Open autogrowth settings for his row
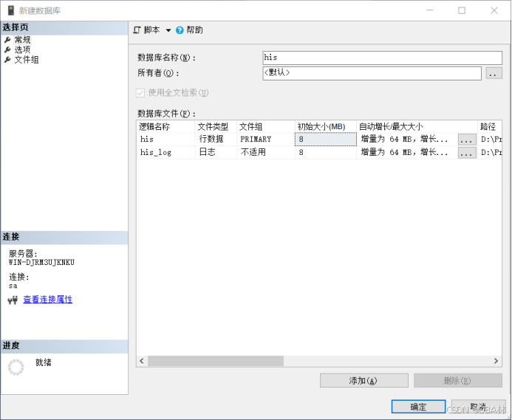512x420 pixels. [467, 140]
